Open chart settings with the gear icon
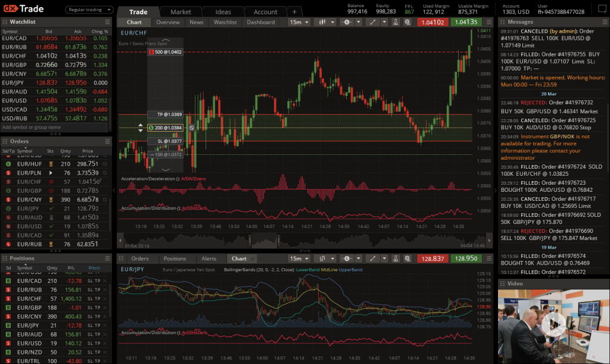The height and width of the screenshot is (364, 610). pos(407,22)
